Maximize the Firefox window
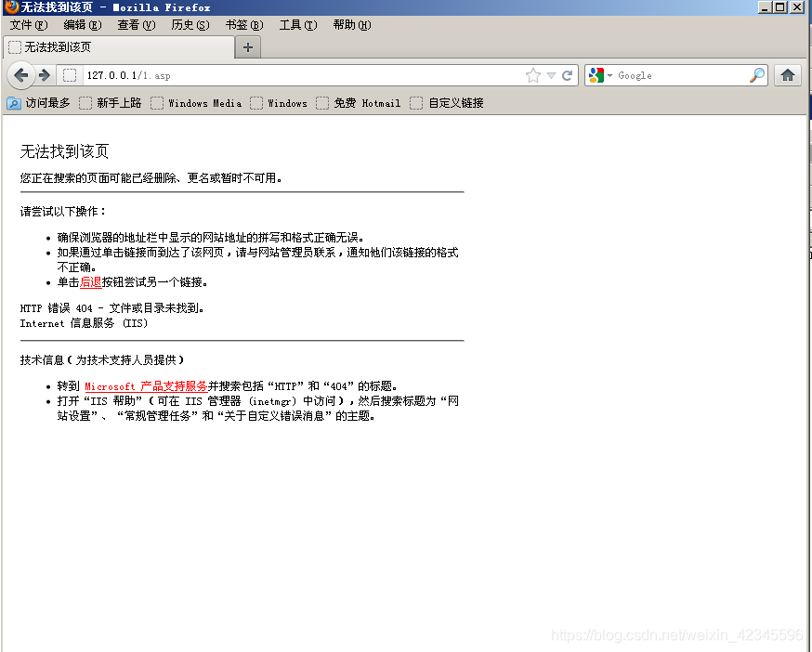This screenshot has width=812, height=652. pyautogui.click(x=779, y=7)
